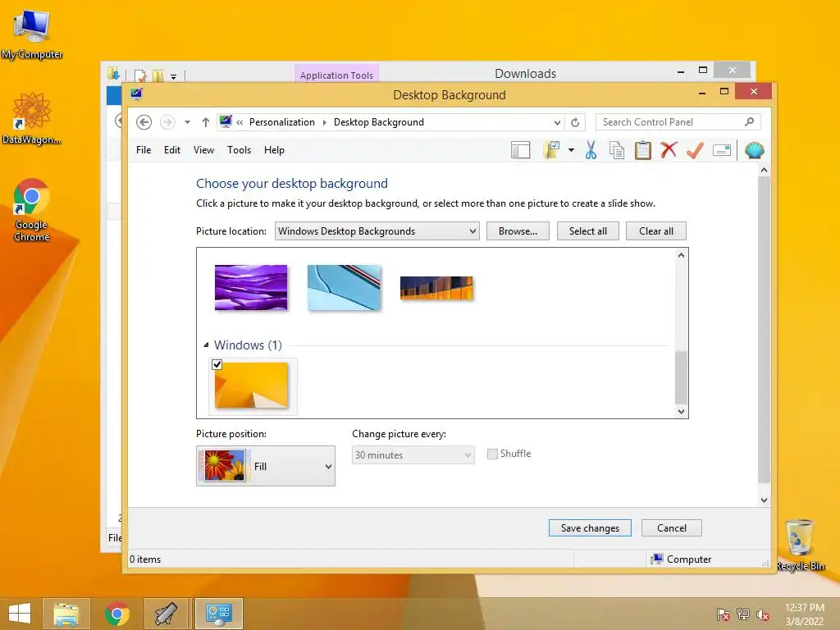Click the Windows Start button

(x=20, y=614)
